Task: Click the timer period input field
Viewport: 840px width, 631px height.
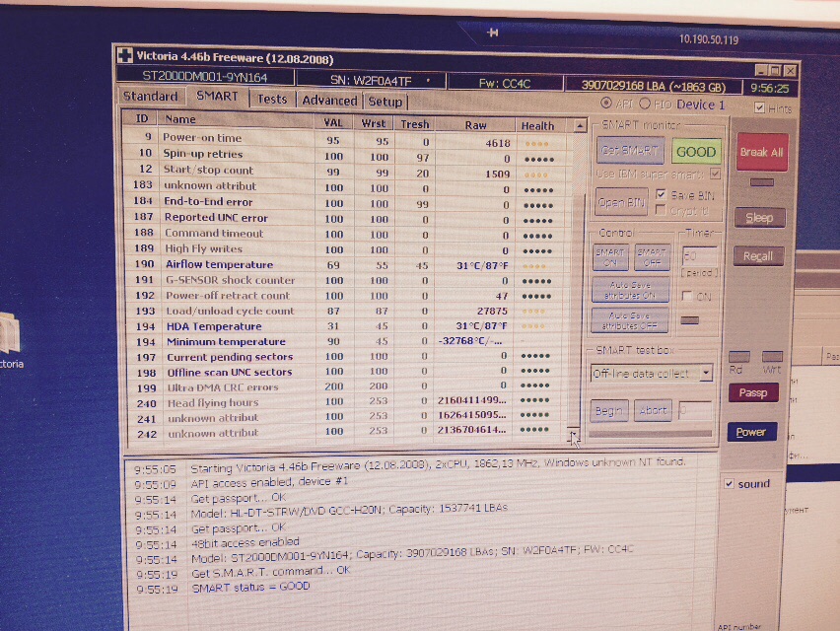Action: point(699,256)
